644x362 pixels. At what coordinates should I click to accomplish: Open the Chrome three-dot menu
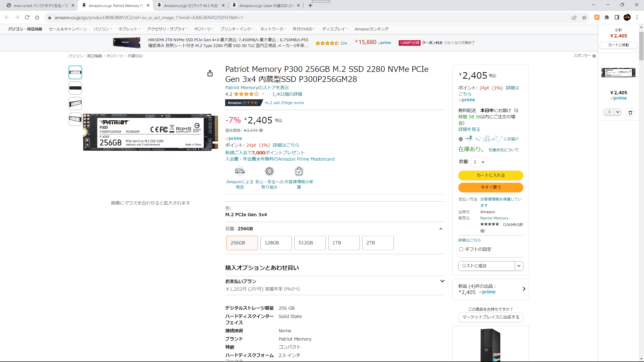point(637,17)
